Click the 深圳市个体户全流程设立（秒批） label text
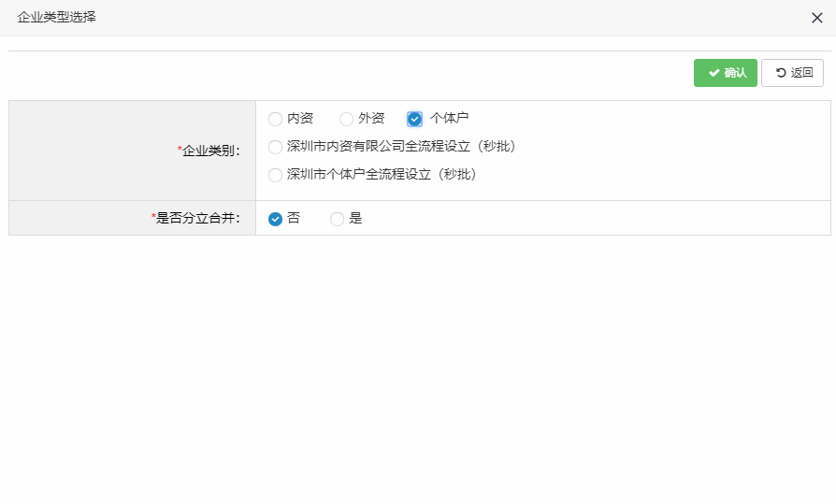 click(382, 175)
